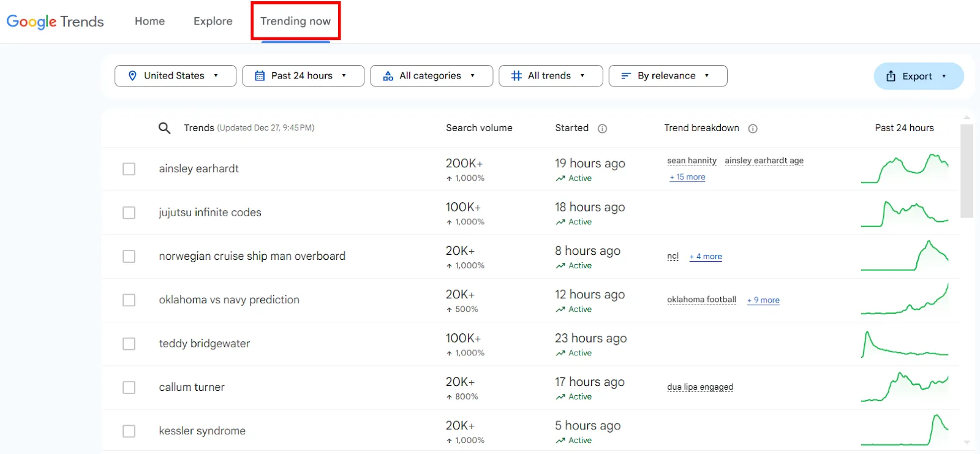980x454 pixels.
Task: Click the sean hannity breakdown link
Action: [x=692, y=161]
